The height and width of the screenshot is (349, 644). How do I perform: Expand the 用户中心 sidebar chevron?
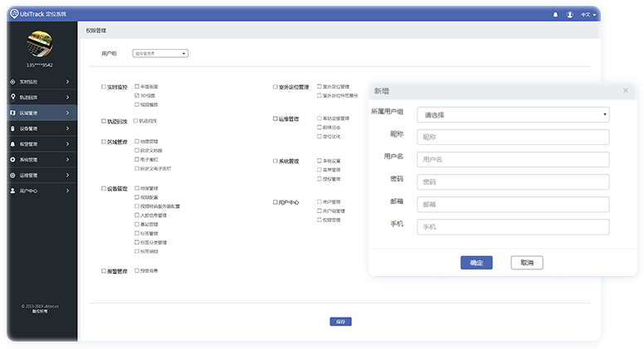(x=68, y=191)
